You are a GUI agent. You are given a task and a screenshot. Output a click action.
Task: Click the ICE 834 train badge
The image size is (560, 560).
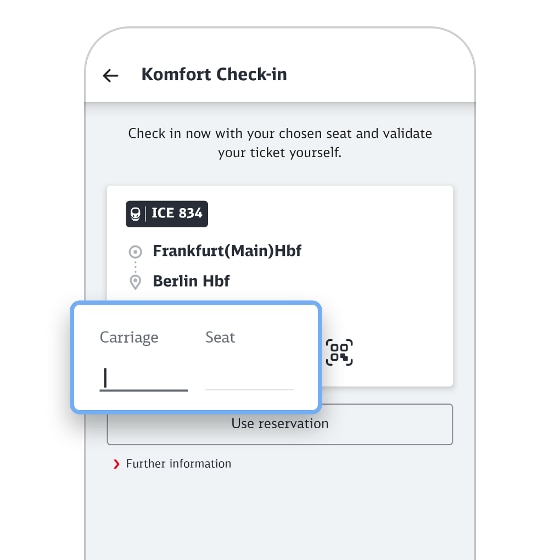click(x=167, y=214)
